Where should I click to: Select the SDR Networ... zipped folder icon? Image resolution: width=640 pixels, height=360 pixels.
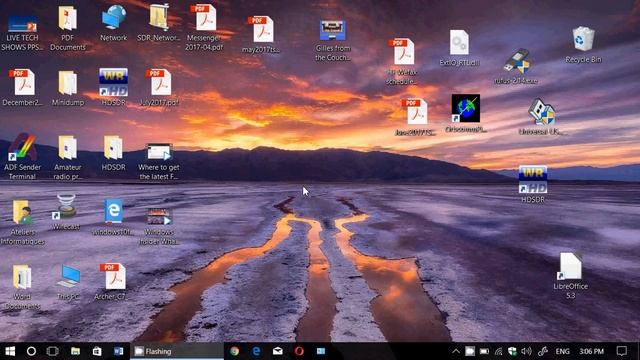point(159,23)
